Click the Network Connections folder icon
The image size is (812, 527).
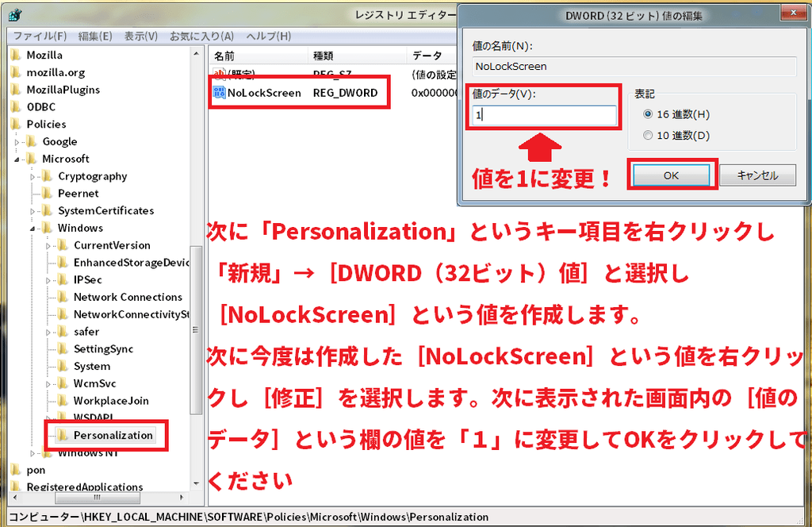(x=63, y=297)
